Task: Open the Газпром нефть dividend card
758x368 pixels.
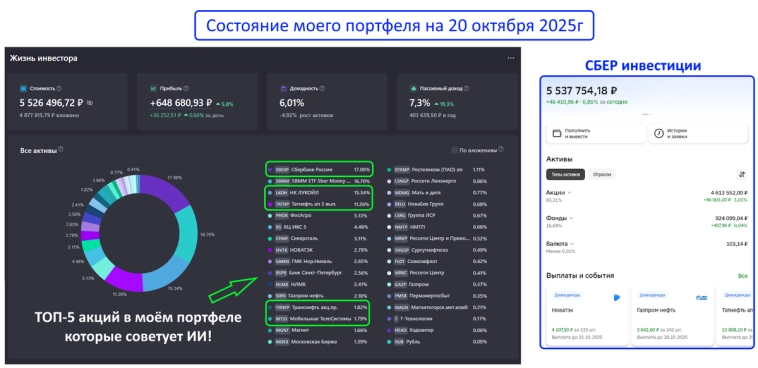Action: (x=672, y=315)
